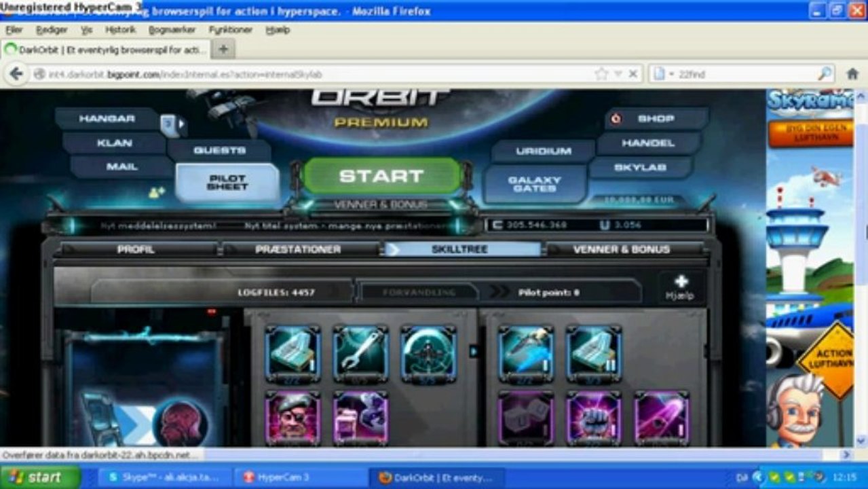The image size is (868, 489).
Task: Click the add-friend icon below Mail
Action: pyautogui.click(x=157, y=193)
